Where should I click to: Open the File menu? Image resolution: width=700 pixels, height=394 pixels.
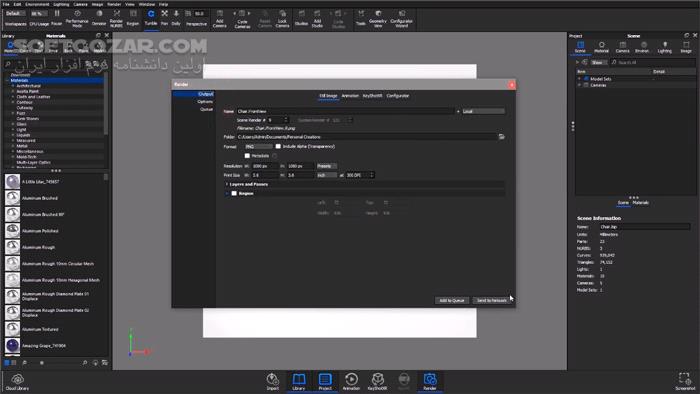[6, 4]
